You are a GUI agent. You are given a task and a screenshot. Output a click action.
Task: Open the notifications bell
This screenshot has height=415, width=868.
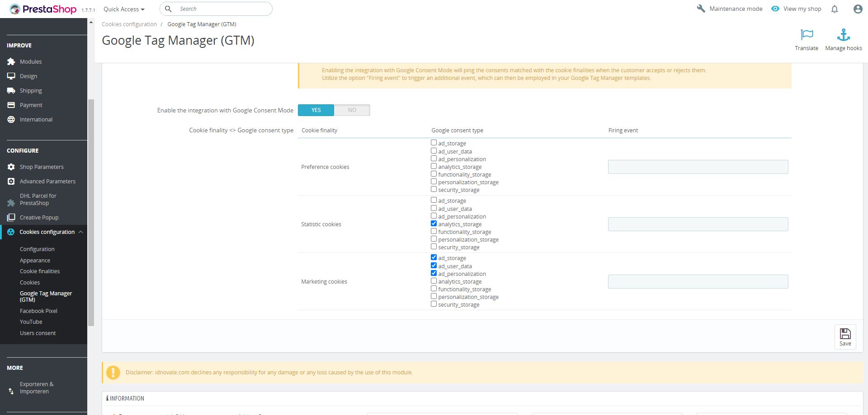point(835,9)
